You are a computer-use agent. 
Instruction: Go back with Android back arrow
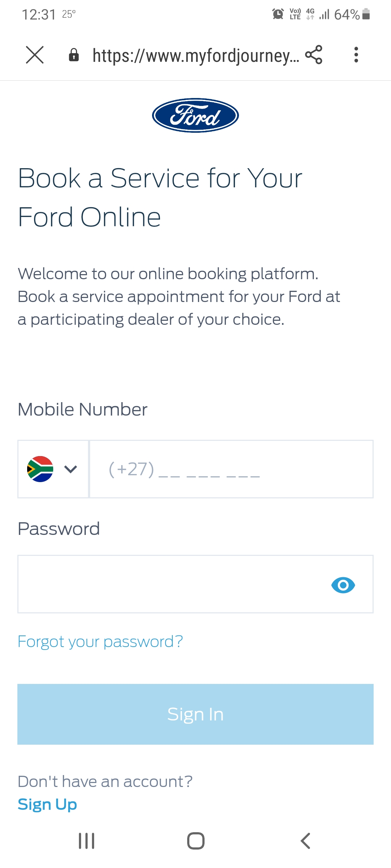(x=305, y=841)
